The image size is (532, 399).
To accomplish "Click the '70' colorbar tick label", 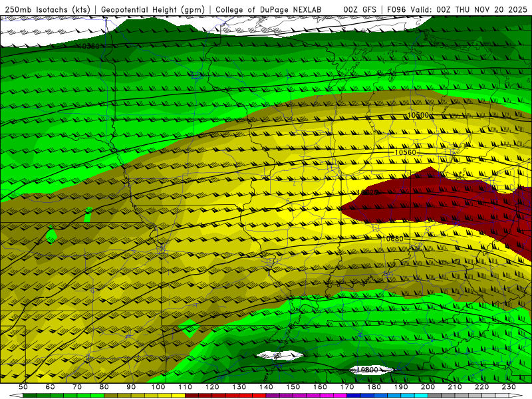I will (x=77, y=387).
